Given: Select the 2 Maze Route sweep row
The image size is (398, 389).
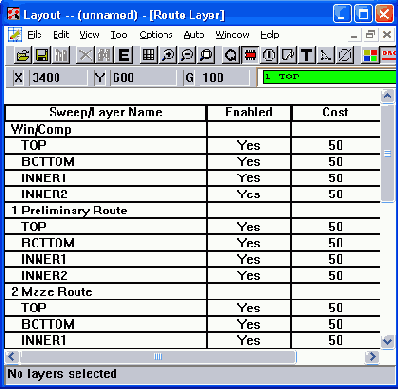Looking at the screenshot, I should [106, 292].
